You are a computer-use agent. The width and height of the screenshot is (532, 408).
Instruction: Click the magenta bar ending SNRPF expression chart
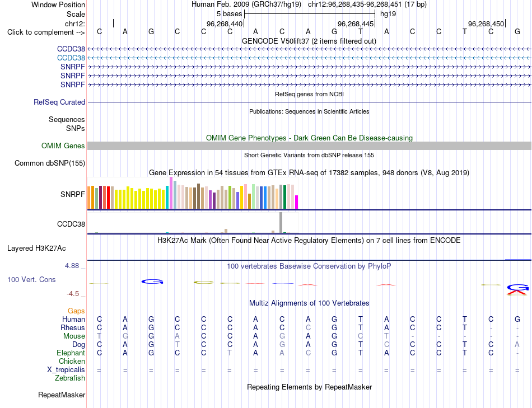tap(297, 202)
